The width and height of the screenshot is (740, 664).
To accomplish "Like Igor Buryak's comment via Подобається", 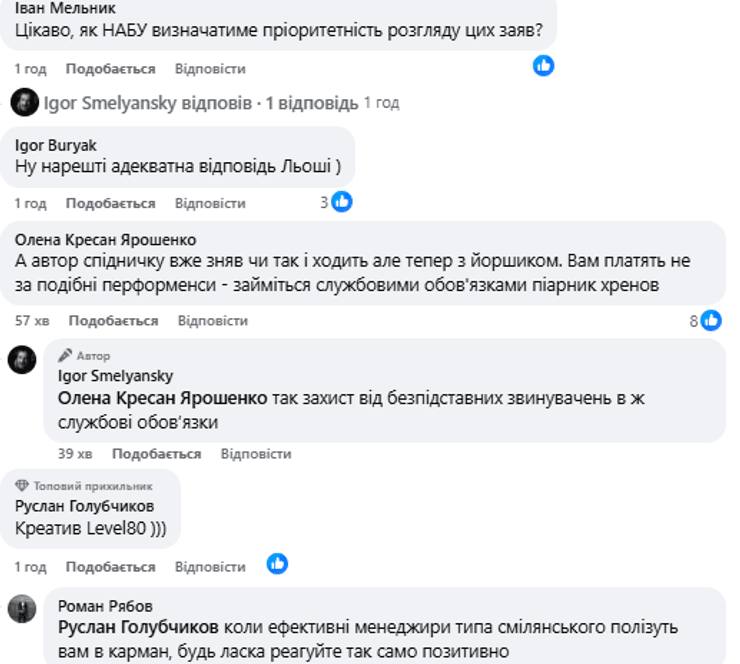I will coord(110,203).
